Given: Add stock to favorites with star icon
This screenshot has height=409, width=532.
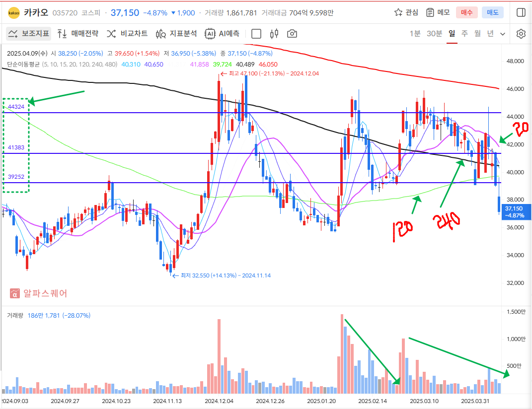Looking at the screenshot, I should tap(398, 12).
